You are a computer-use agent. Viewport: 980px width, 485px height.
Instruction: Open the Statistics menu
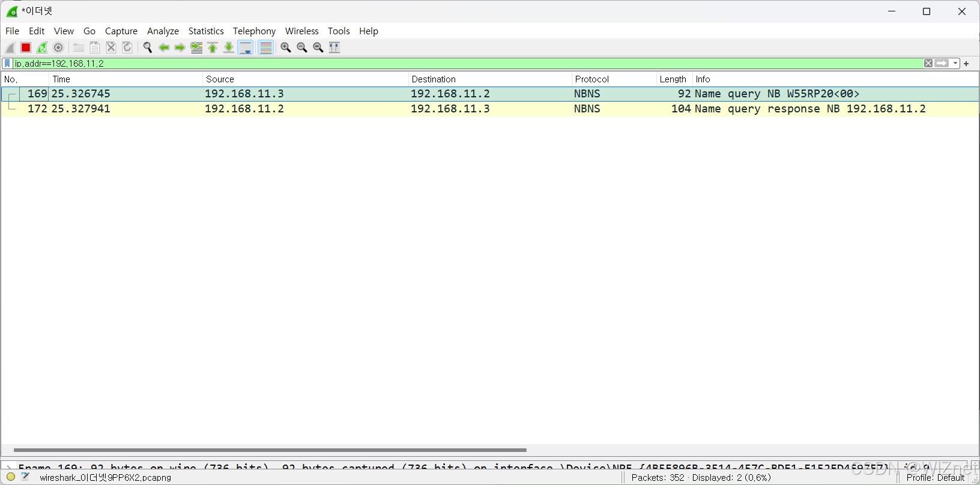206,31
